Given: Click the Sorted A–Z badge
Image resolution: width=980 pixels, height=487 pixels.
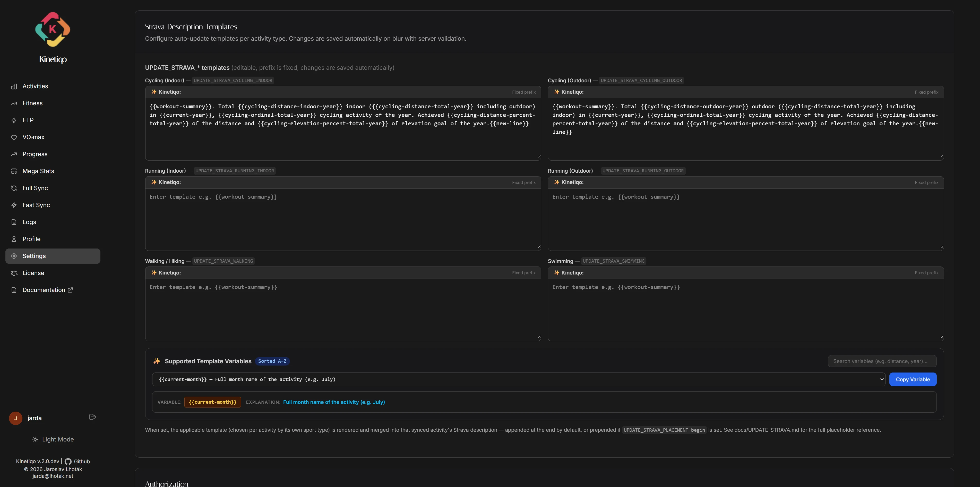Looking at the screenshot, I should point(272,361).
